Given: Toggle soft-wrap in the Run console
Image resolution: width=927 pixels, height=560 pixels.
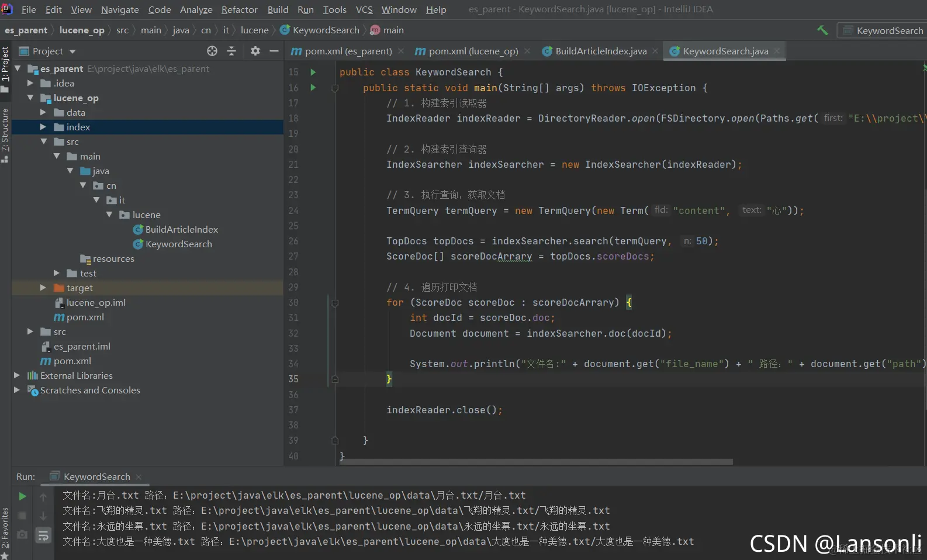Looking at the screenshot, I should point(43,535).
